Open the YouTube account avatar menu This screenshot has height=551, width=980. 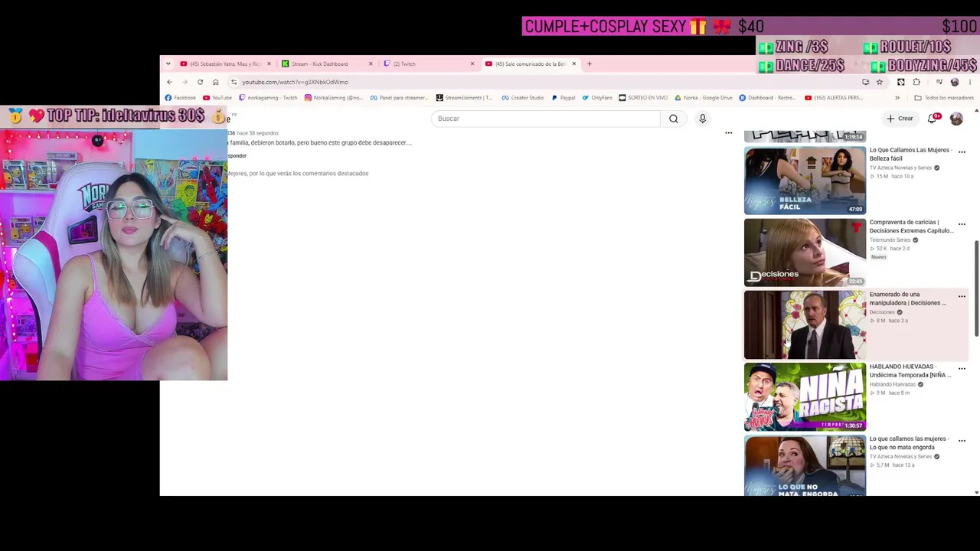click(956, 119)
